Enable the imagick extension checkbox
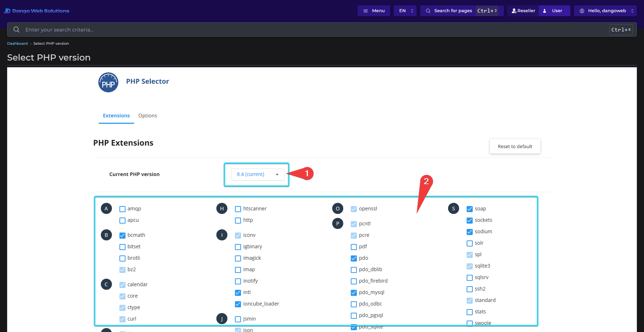644x332 pixels. coord(238,258)
